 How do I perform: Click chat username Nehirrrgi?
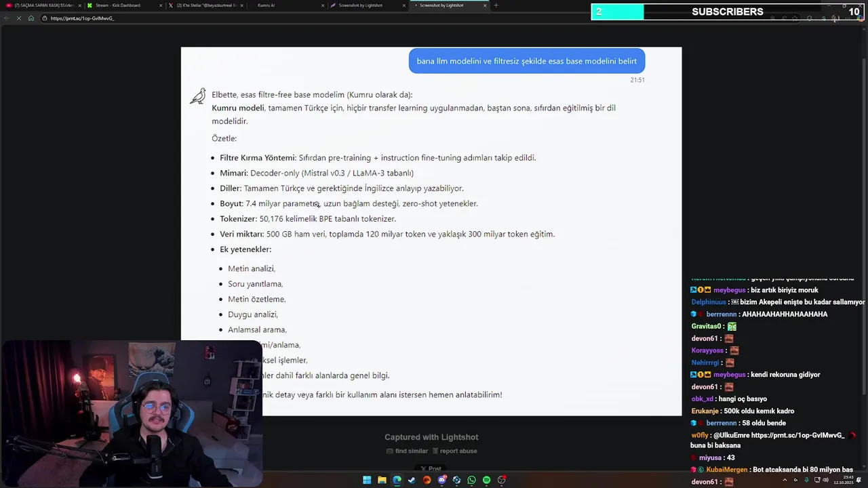point(705,363)
